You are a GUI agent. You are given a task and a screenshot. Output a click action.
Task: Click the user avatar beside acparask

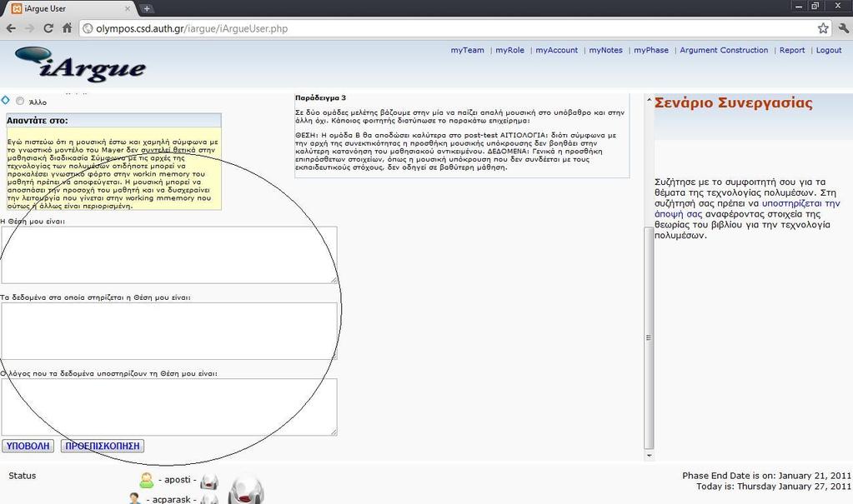tap(134, 498)
